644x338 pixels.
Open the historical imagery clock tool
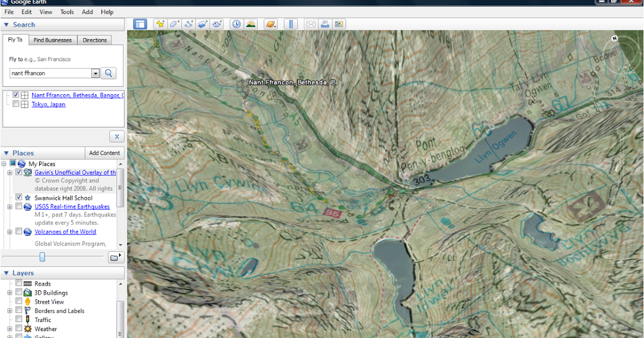pyautogui.click(x=236, y=24)
